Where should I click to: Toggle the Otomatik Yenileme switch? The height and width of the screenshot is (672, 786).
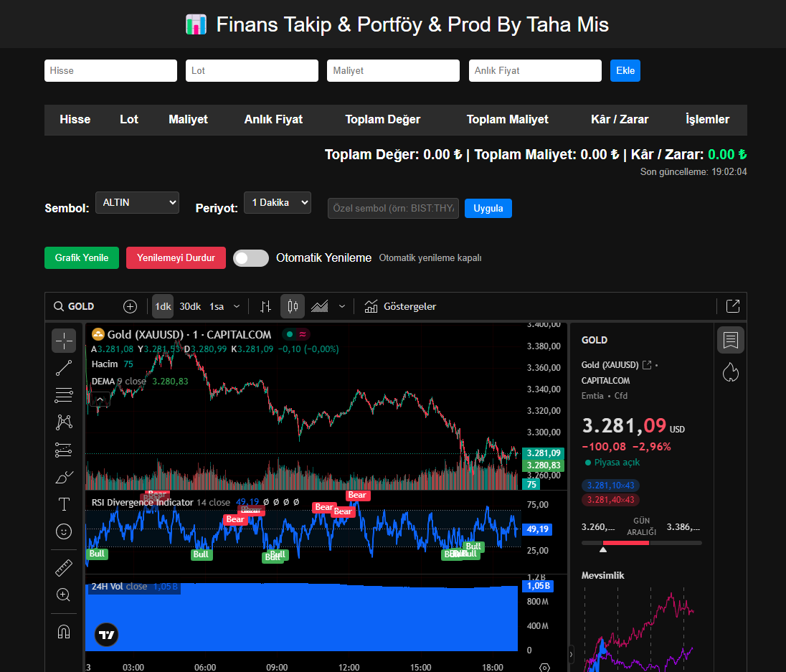[x=251, y=258]
